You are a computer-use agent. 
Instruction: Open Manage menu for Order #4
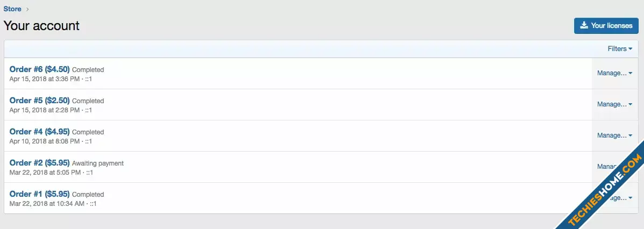(614, 135)
